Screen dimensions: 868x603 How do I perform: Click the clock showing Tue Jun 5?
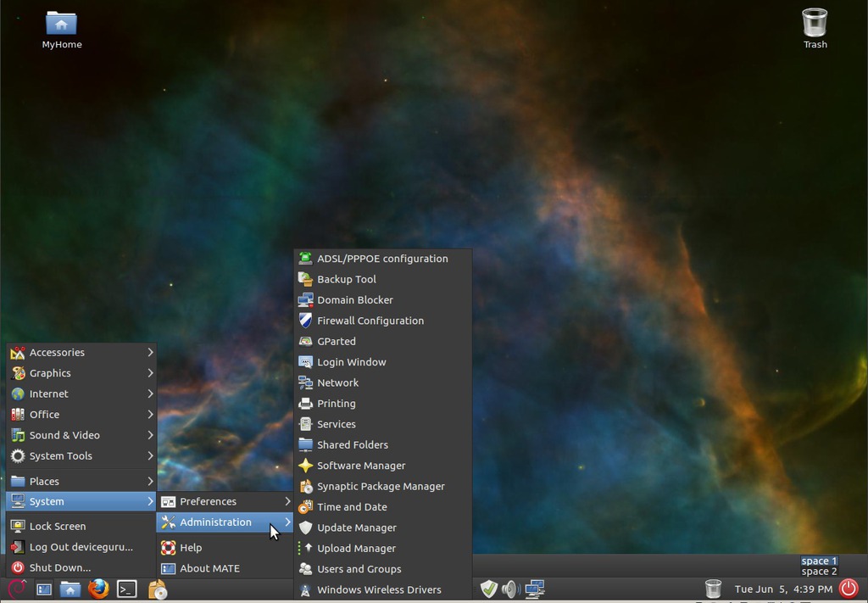783,589
